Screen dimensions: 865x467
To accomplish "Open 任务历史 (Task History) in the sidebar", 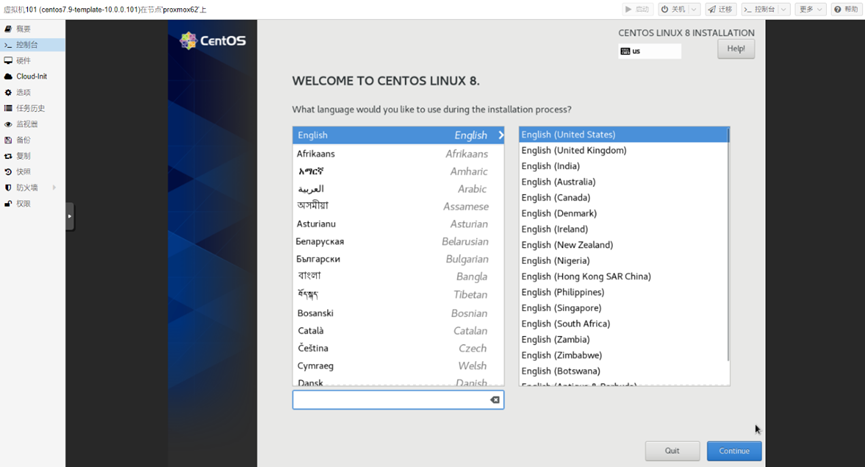I will point(32,109).
